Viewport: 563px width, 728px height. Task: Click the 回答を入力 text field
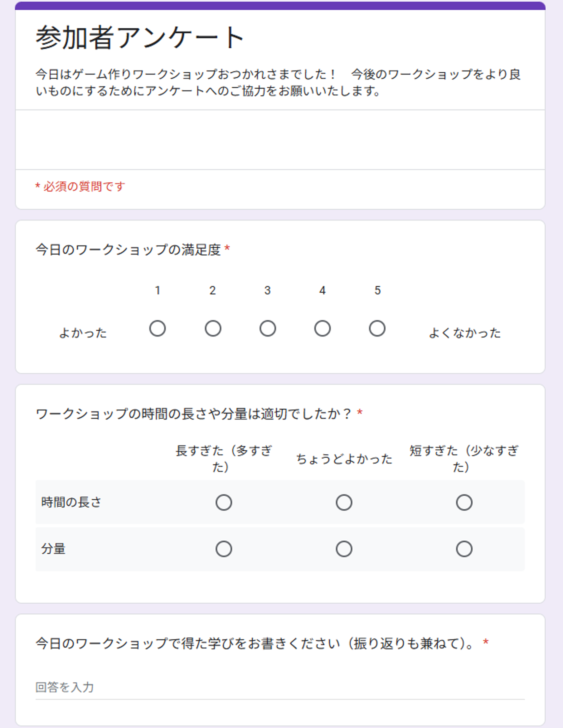point(280,688)
